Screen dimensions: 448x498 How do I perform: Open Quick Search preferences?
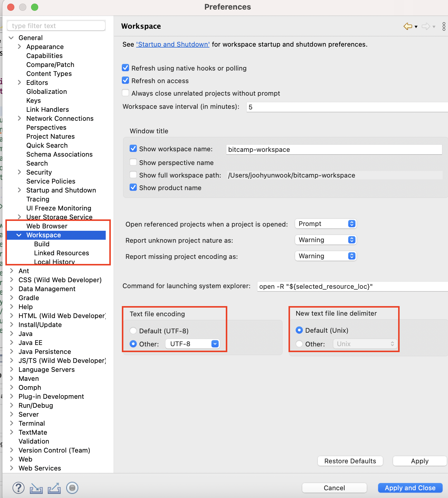[47, 145]
